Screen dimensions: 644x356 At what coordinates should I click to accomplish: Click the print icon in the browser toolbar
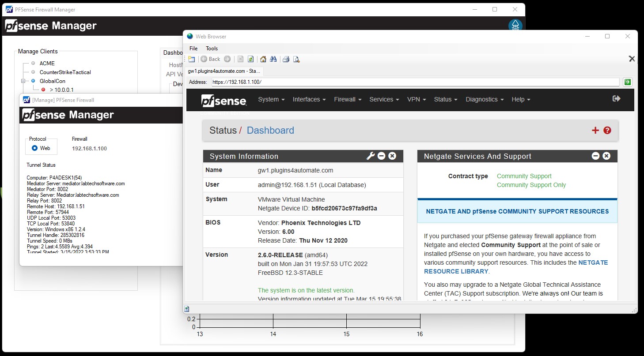tap(286, 59)
